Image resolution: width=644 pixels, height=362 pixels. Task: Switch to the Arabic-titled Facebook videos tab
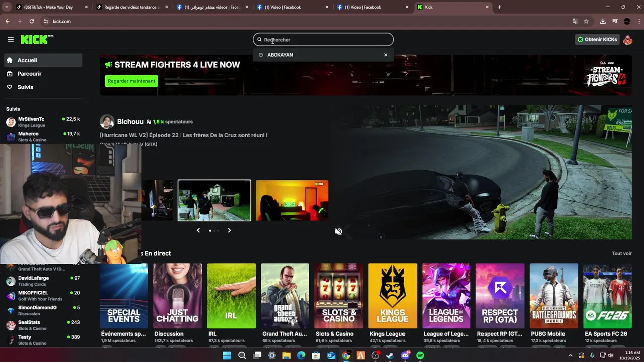(212, 7)
